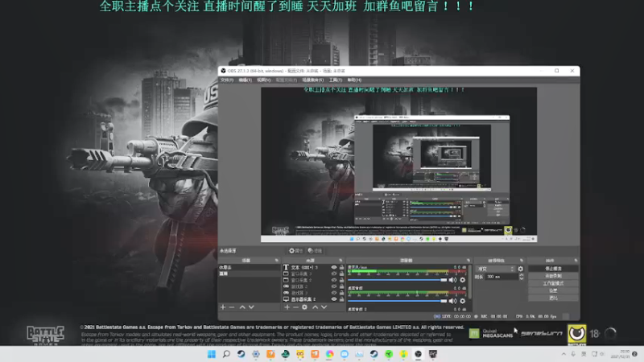Open source Properties button above Scenes panel
Image resolution: width=644 pixels, height=362 pixels.
pos(295,250)
